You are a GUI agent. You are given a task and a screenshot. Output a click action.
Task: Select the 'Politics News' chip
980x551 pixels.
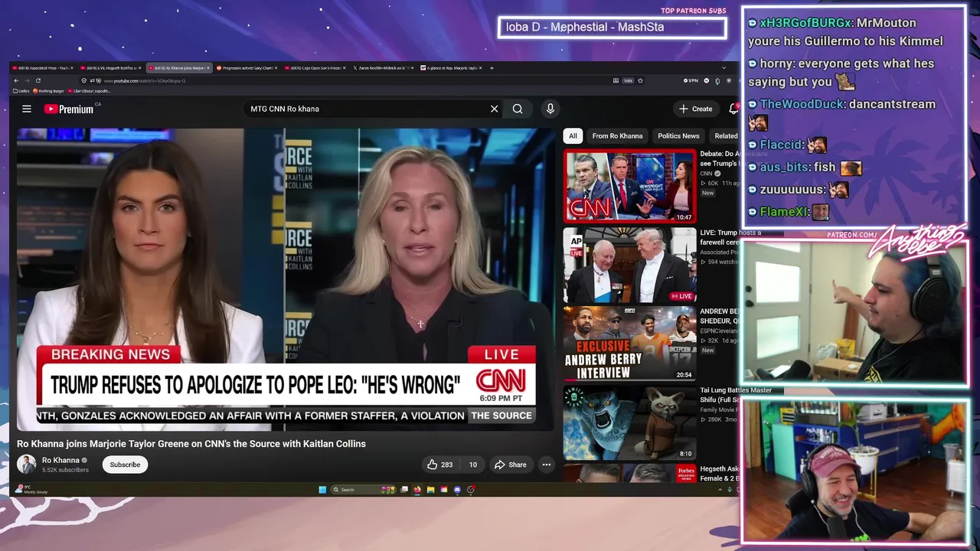click(679, 135)
